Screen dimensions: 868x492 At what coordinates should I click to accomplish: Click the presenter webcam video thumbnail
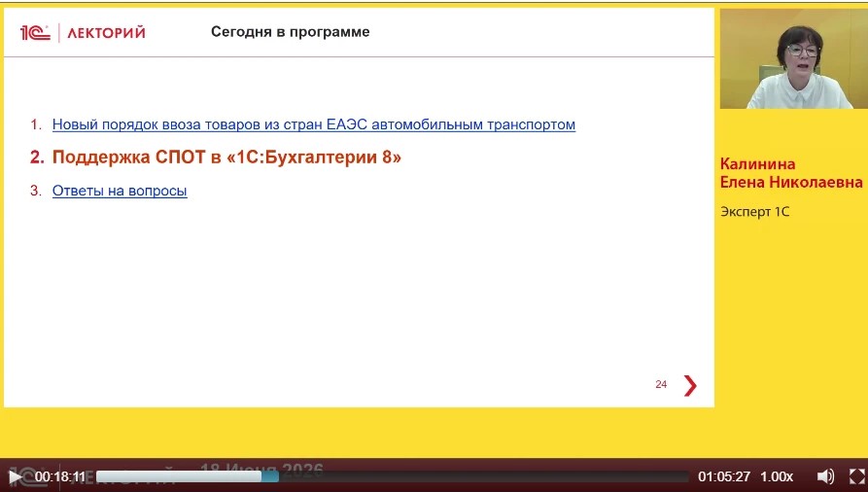(794, 58)
